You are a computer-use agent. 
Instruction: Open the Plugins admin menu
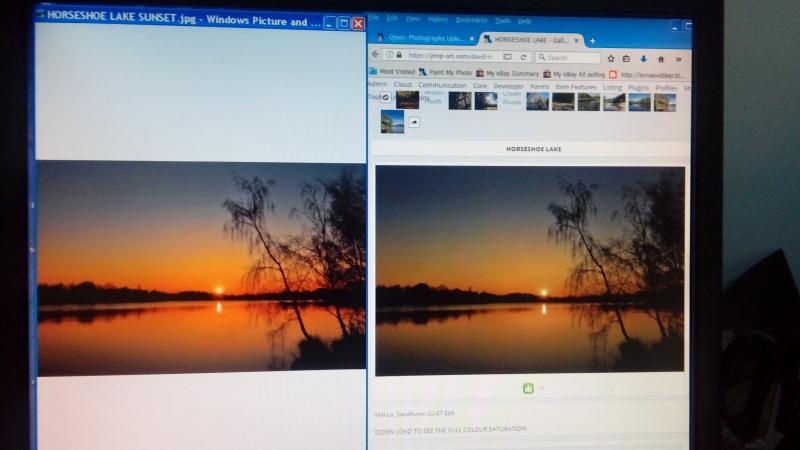click(638, 88)
